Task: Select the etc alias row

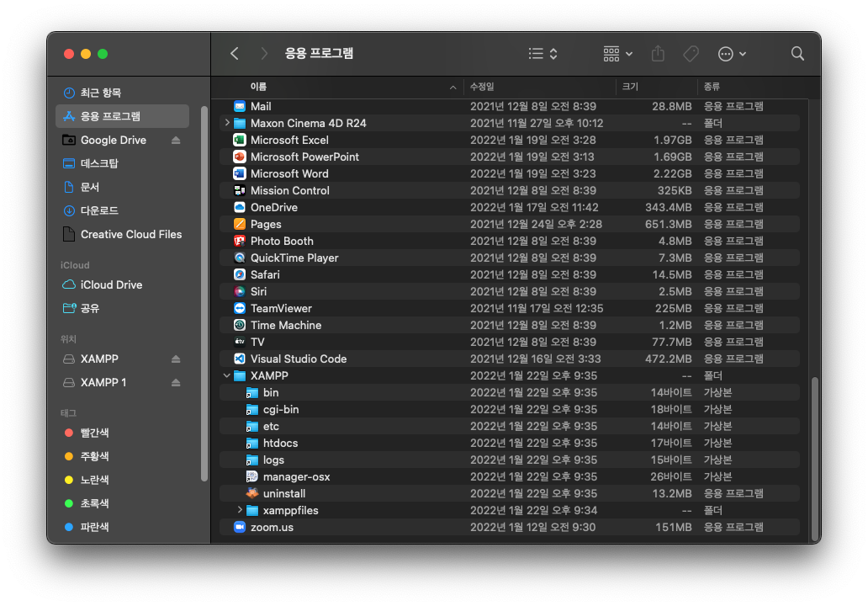Action: pos(510,427)
